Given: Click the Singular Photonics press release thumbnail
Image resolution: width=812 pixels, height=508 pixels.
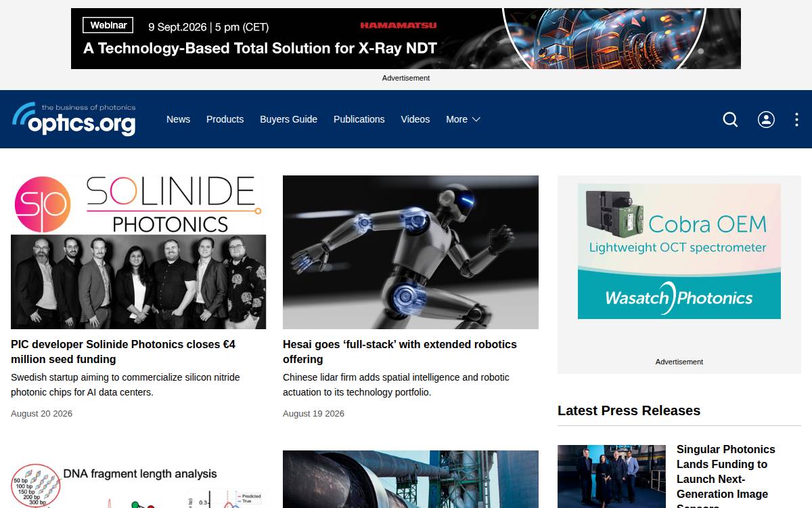Looking at the screenshot, I should point(612,476).
